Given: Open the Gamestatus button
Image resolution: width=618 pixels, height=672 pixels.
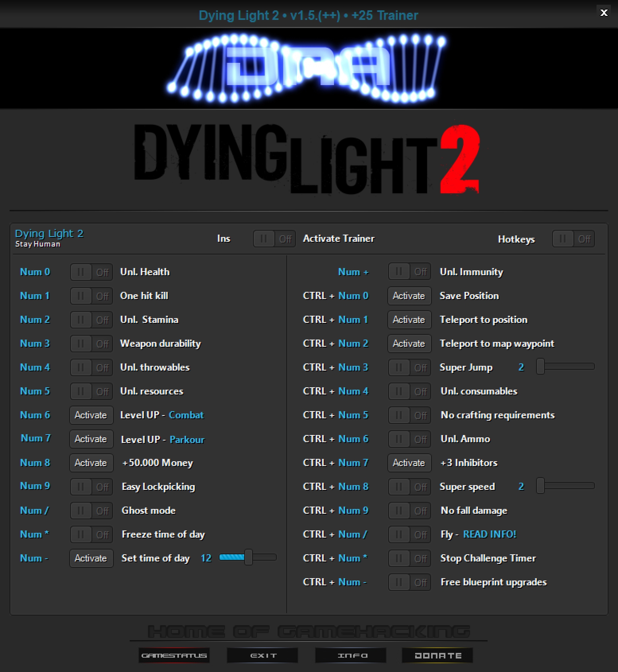Looking at the screenshot, I should coord(174,655).
